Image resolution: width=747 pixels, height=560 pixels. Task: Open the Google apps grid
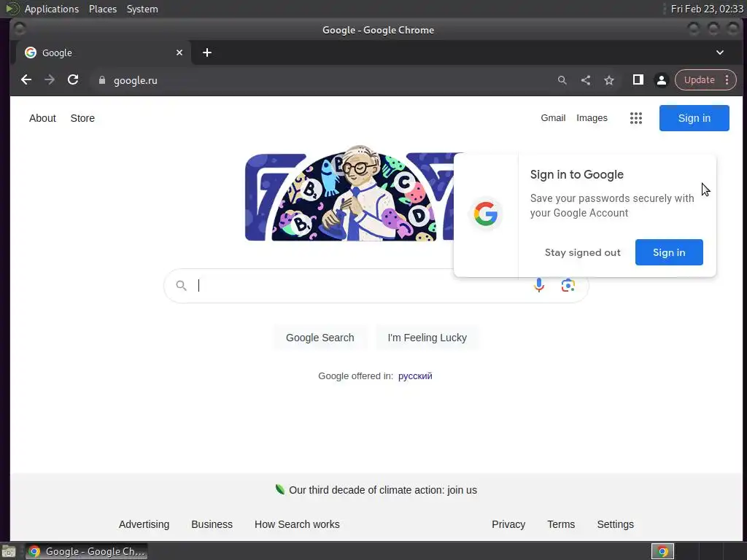636,118
